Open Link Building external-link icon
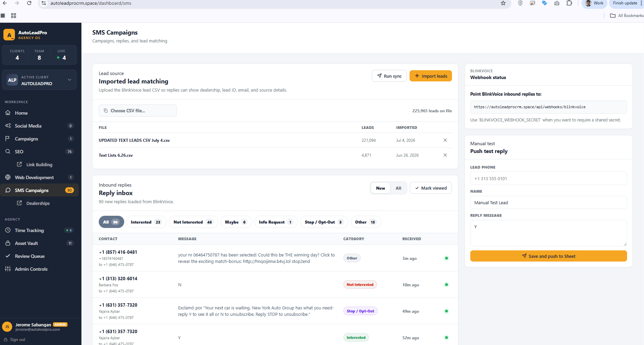This screenshot has height=345, width=644. click(x=19, y=165)
